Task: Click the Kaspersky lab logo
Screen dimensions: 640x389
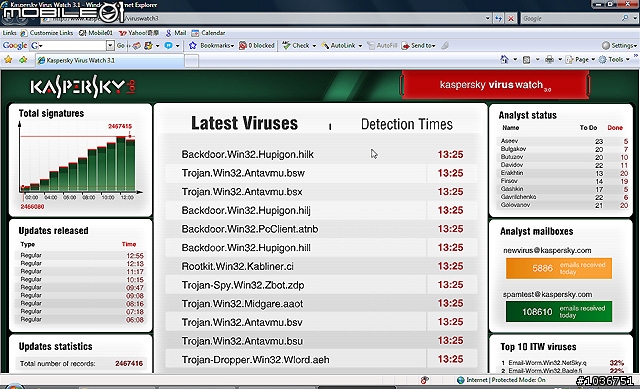Action: (82, 86)
